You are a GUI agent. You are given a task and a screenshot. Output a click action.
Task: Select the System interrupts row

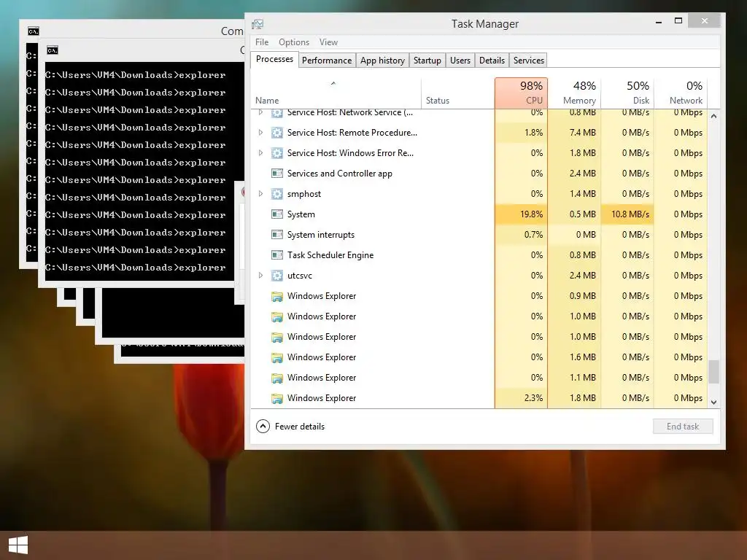point(479,235)
